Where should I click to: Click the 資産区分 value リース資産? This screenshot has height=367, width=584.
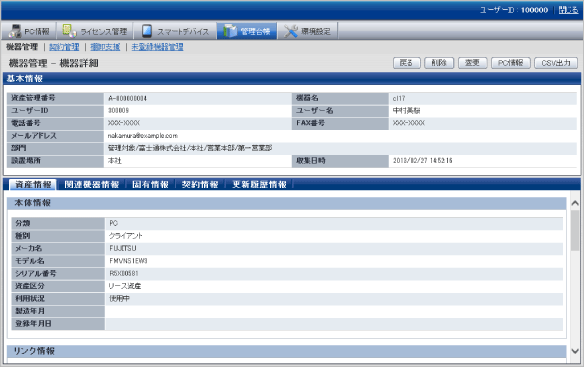pyautogui.click(x=125, y=286)
